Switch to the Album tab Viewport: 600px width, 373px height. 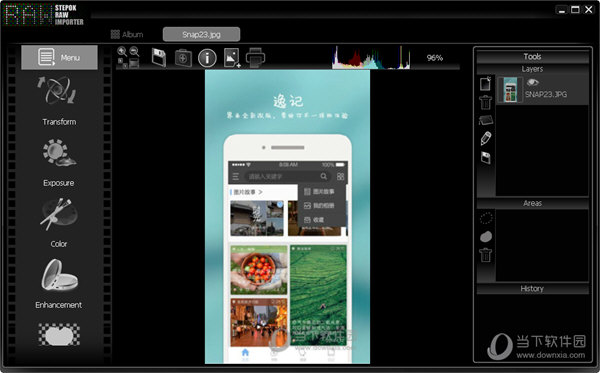point(127,34)
